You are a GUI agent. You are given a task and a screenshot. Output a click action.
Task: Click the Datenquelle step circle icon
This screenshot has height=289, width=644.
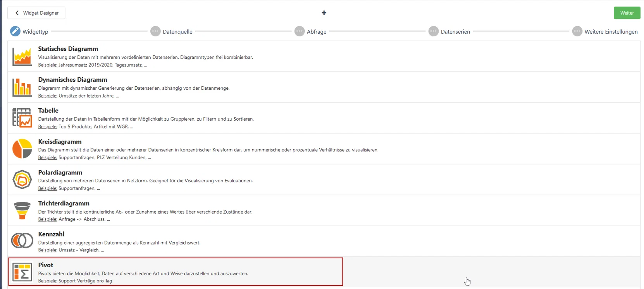(x=155, y=31)
